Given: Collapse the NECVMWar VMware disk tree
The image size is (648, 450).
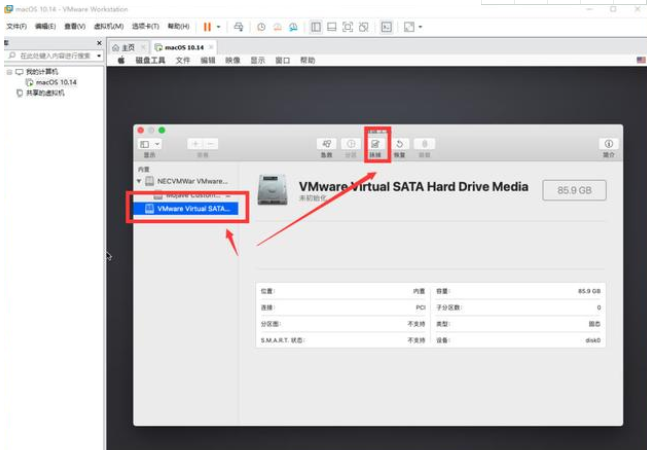Looking at the screenshot, I should pyautogui.click(x=139, y=181).
